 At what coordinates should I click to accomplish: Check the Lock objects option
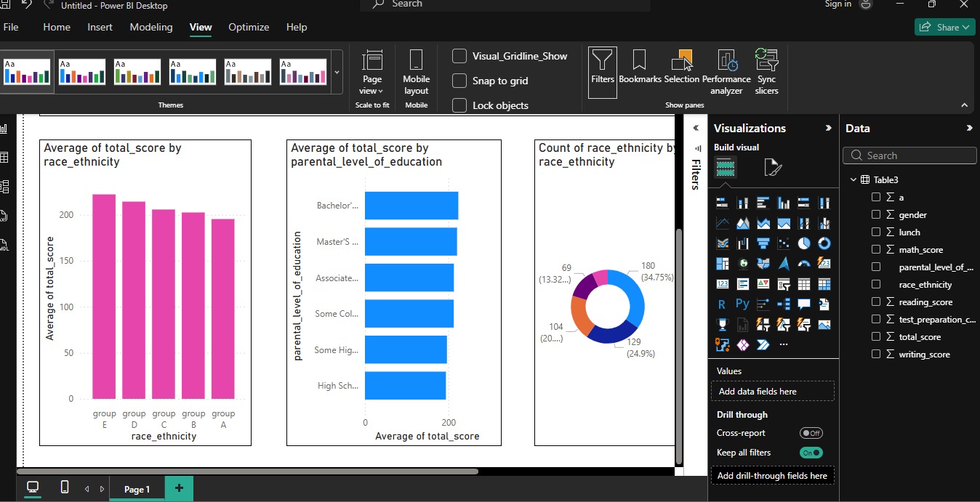459,105
